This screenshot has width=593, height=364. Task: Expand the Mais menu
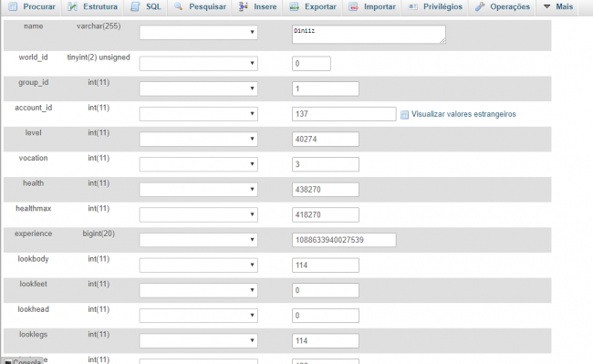[557, 6]
